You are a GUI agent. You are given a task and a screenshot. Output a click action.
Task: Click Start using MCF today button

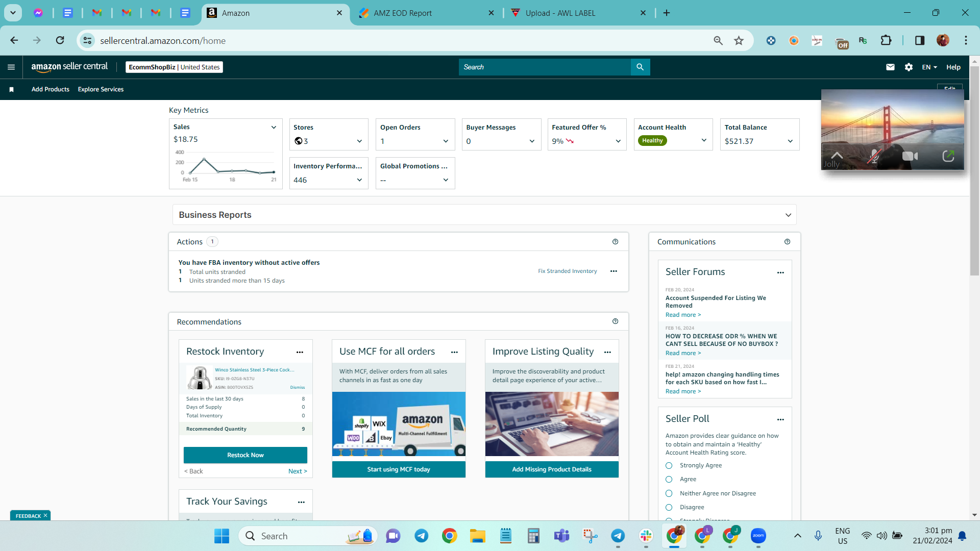(399, 469)
